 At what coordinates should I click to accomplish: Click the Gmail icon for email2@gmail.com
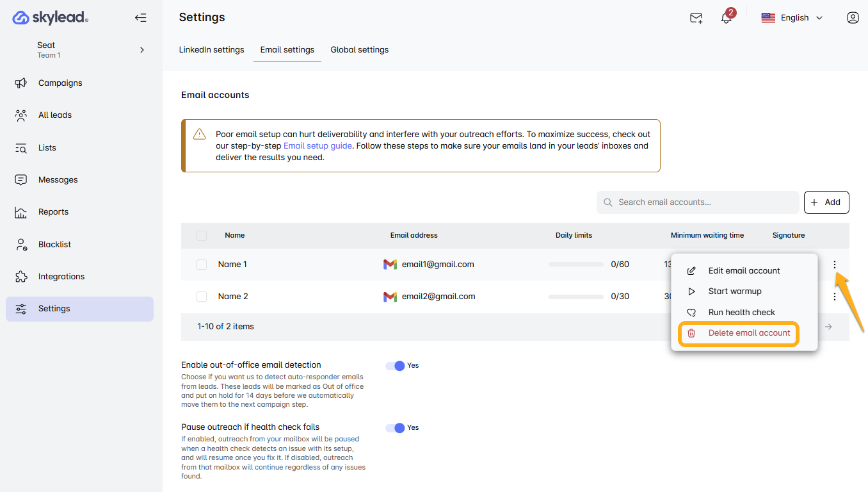[390, 297]
